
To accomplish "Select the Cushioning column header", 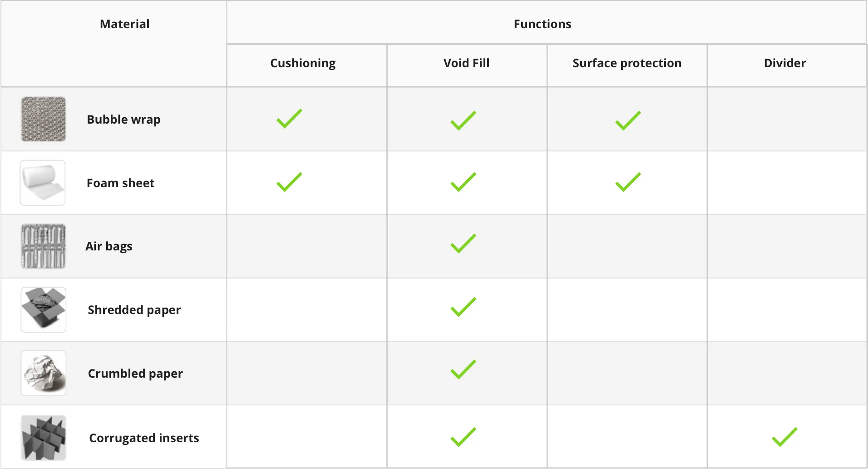I will (x=303, y=63).
